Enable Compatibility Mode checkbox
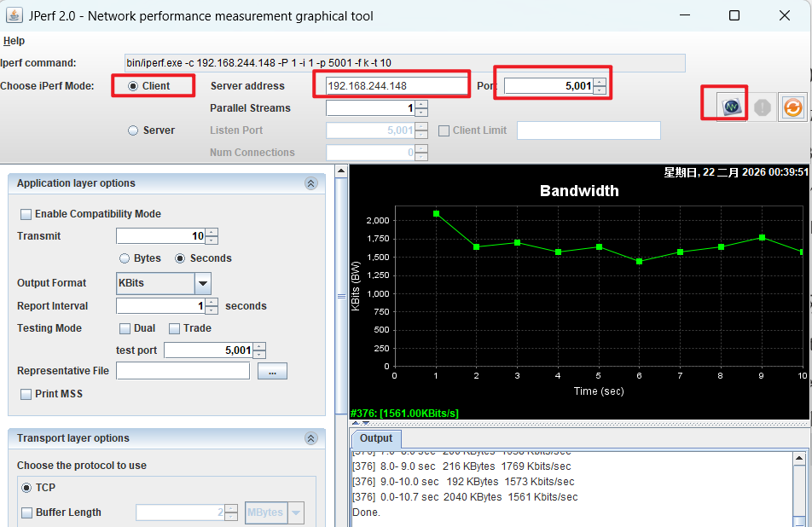 coord(26,214)
